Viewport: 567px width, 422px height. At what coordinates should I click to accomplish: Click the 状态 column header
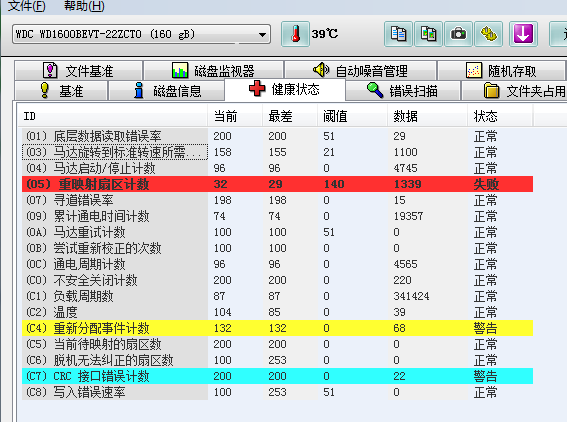click(500, 116)
